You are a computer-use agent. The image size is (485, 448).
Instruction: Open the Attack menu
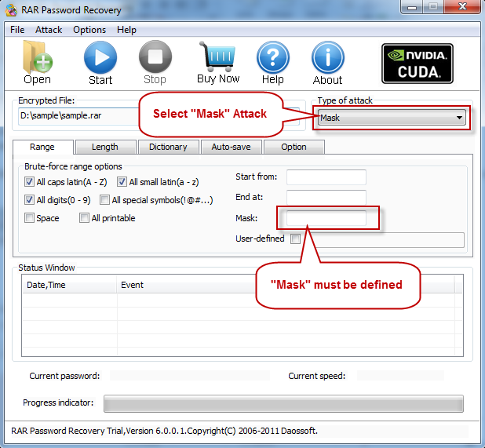click(x=49, y=30)
